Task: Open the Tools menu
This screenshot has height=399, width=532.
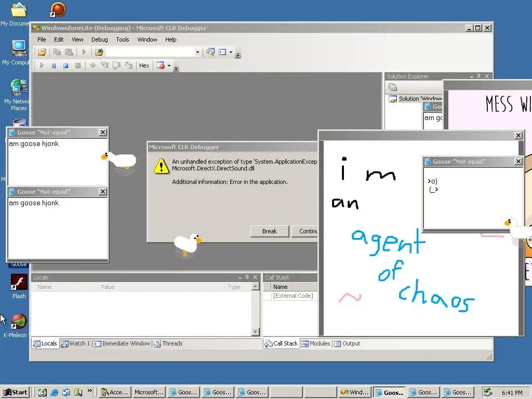Action: [123, 39]
